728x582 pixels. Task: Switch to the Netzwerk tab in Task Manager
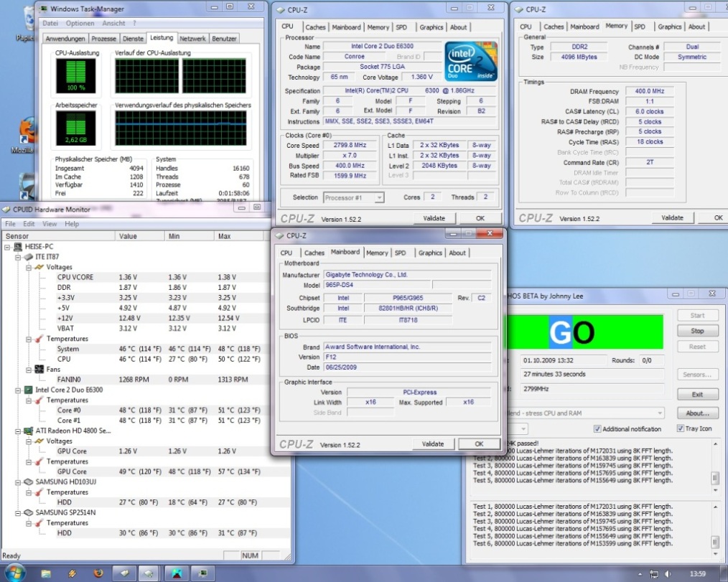tap(192, 39)
